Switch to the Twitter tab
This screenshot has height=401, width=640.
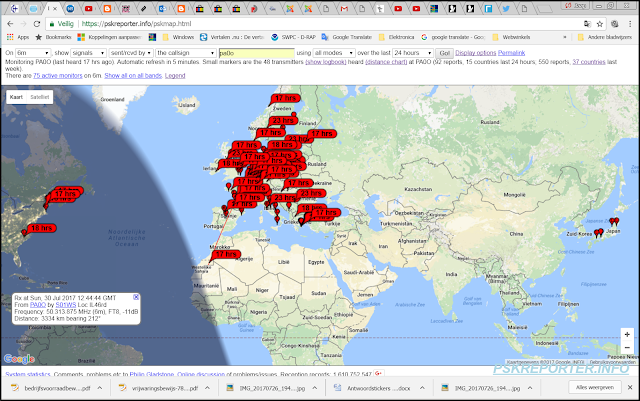click(506, 9)
